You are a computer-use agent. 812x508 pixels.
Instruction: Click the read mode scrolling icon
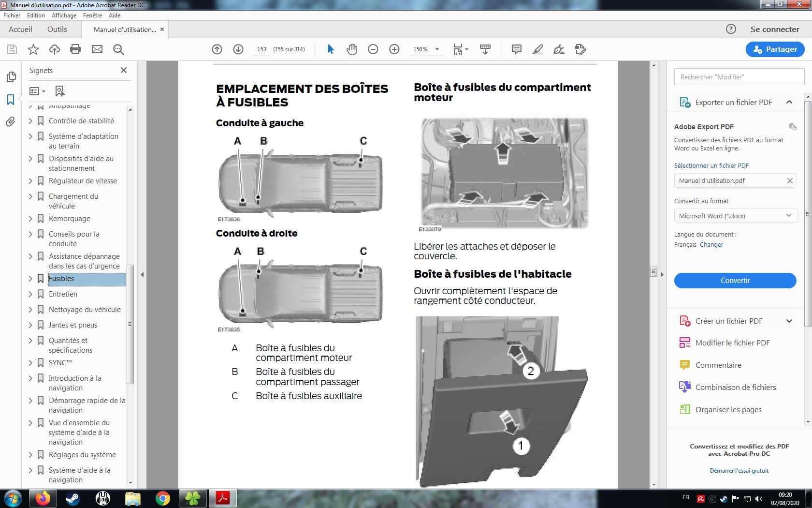click(x=485, y=49)
